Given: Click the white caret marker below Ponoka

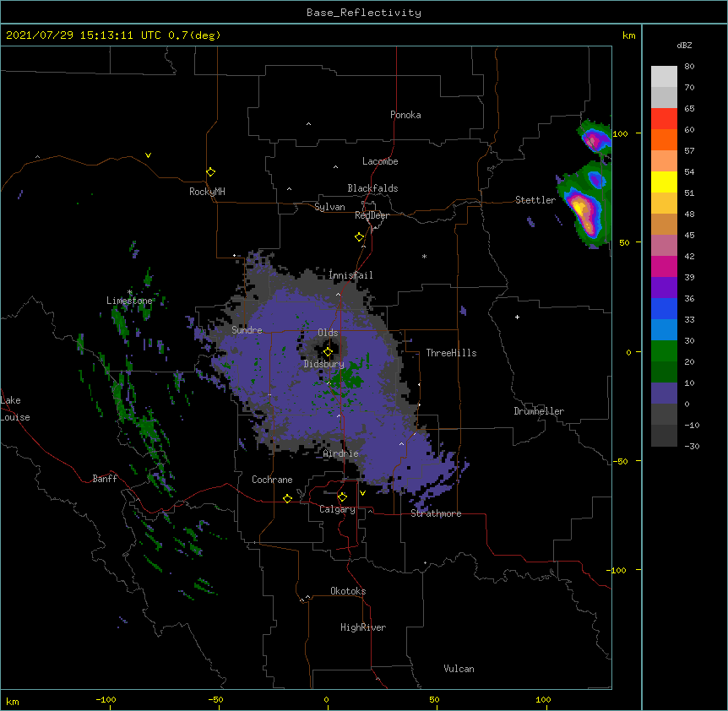Looking at the screenshot, I should coord(308,124).
